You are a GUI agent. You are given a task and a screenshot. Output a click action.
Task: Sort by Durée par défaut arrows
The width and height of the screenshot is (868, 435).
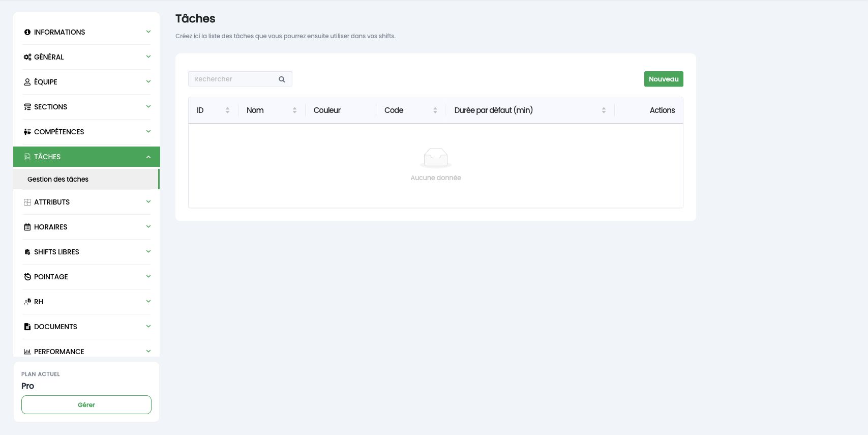(x=604, y=110)
